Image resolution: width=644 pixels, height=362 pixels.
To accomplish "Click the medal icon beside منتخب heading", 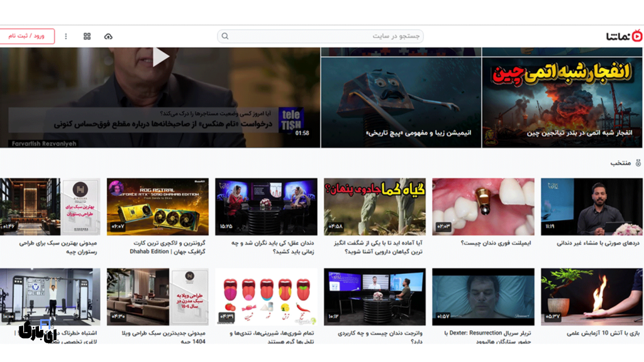I will click(638, 163).
